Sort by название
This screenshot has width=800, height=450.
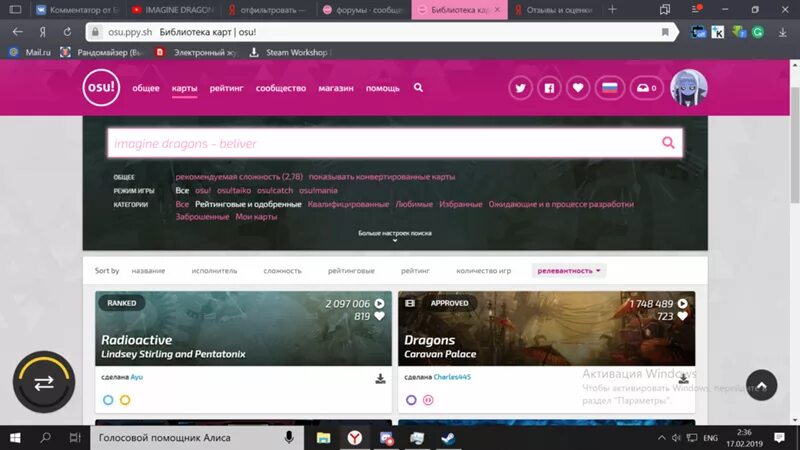pyautogui.click(x=148, y=271)
